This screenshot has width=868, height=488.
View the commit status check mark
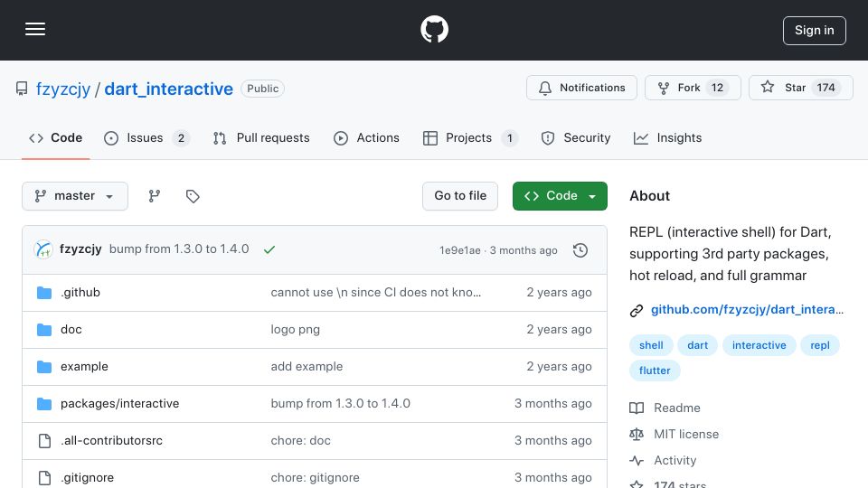(x=269, y=250)
